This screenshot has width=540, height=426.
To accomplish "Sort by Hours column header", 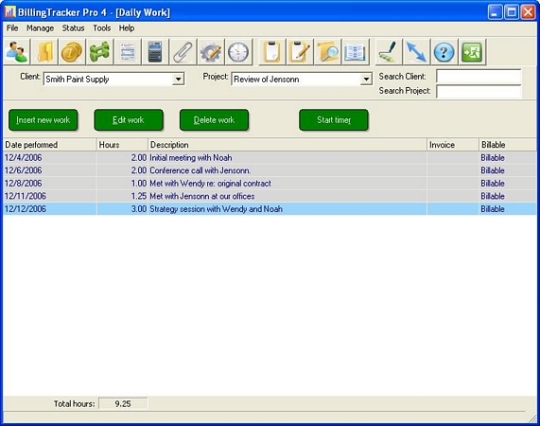I will 122,145.
